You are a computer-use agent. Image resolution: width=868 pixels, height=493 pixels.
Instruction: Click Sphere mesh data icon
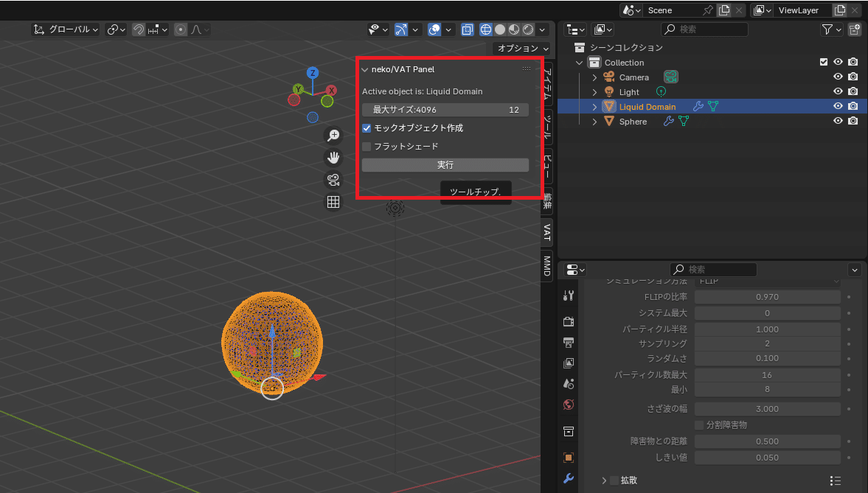(x=684, y=121)
